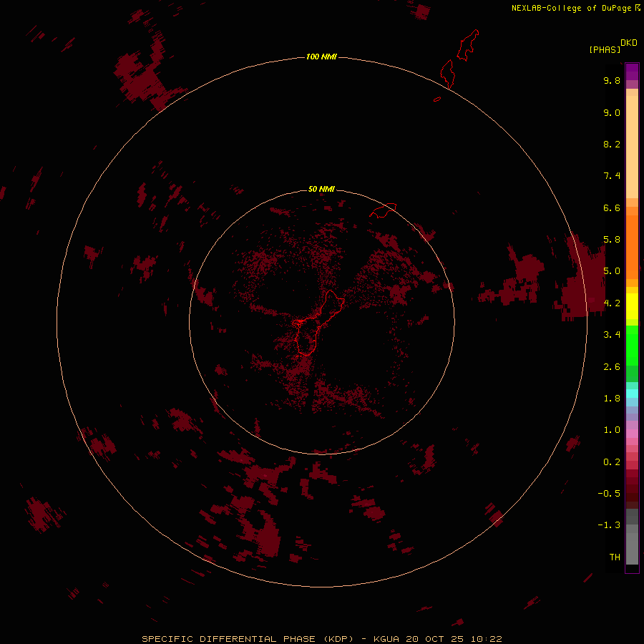Click the DKD label above color scale
This screenshot has width=644, height=644.
tap(629, 43)
